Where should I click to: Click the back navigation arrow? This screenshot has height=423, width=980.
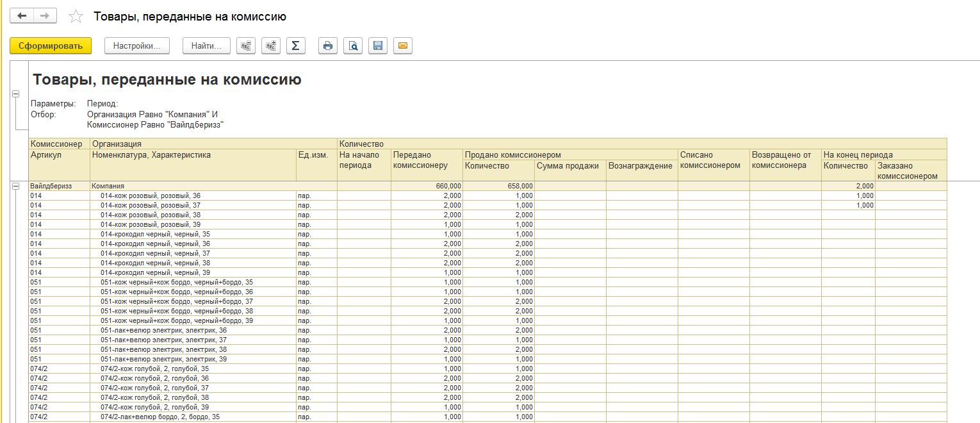coord(22,16)
